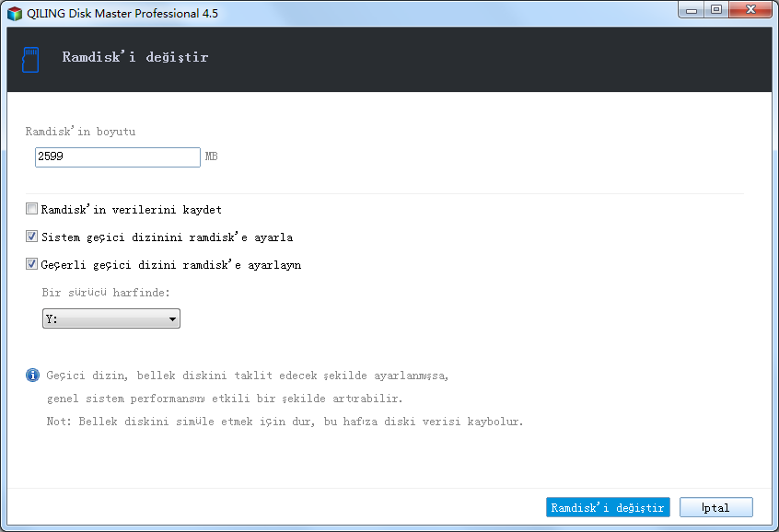Close the QILING Disk Master window

[x=750, y=10]
